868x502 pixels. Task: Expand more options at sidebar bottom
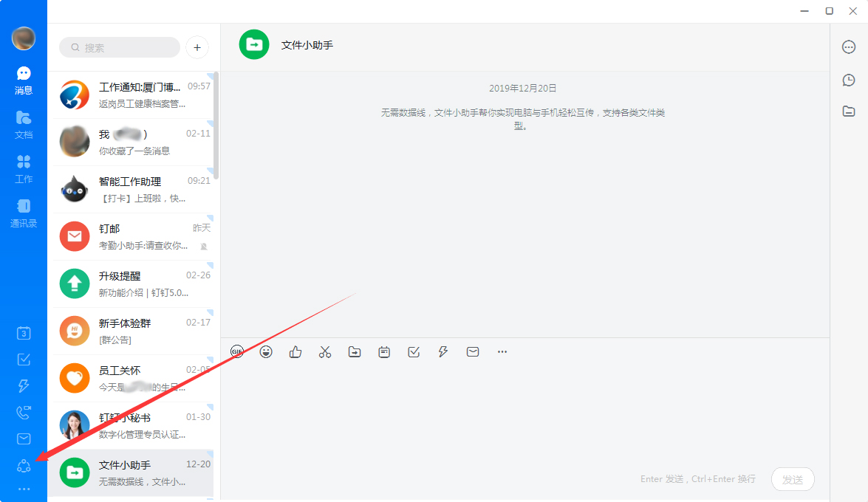[x=23, y=489]
